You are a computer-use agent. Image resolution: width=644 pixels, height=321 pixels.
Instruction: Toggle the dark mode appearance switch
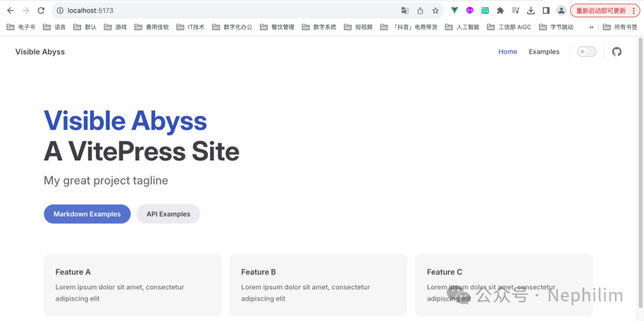click(587, 52)
